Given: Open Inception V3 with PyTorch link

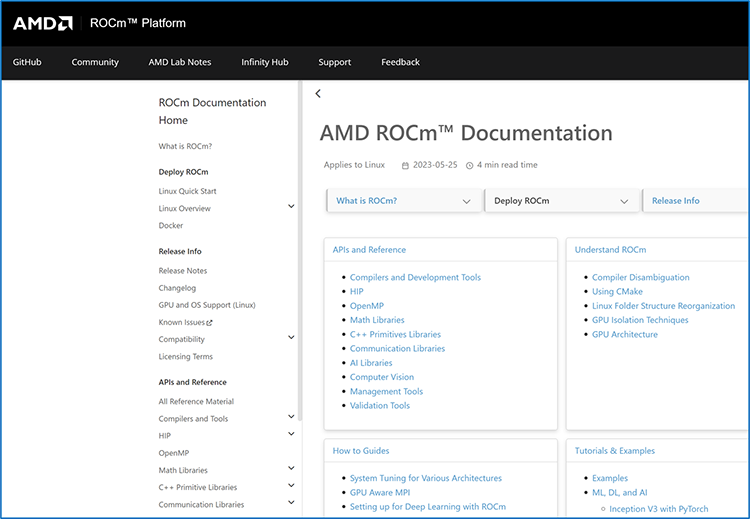Looking at the screenshot, I should point(659,509).
